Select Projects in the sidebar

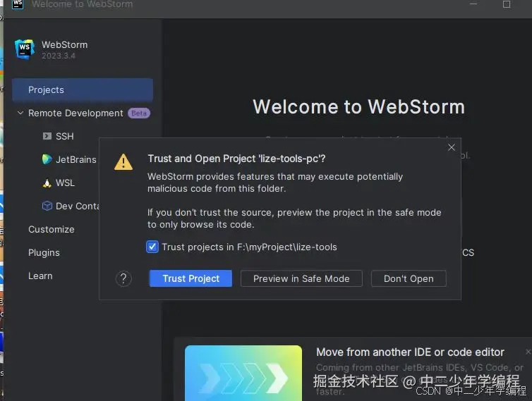pos(83,90)
